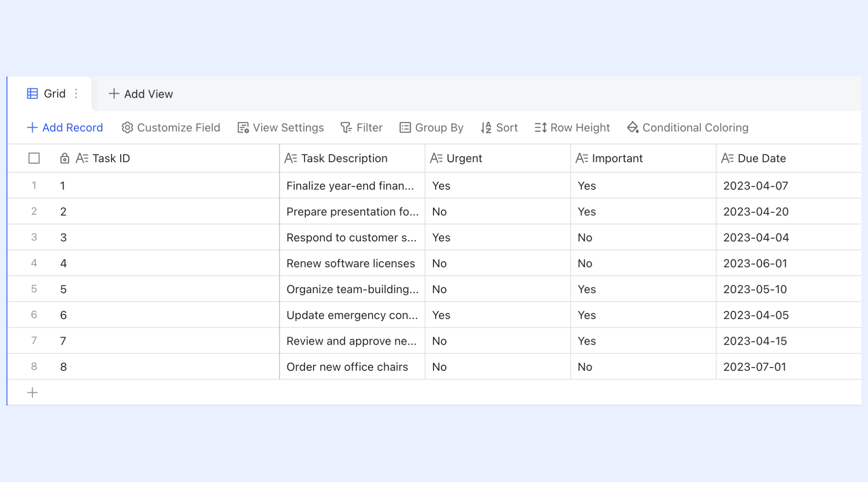Open the Sort options
Image resolution: width=868 pixels, height=482 pixels.
(499, 127)
